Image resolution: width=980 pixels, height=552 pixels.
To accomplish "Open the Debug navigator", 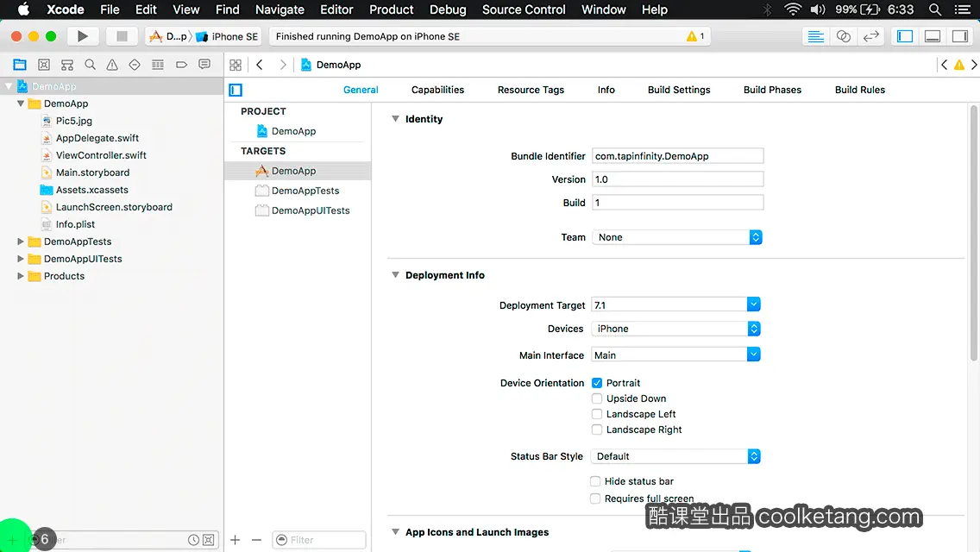I will pyautogui.click(x=158, y=65).
